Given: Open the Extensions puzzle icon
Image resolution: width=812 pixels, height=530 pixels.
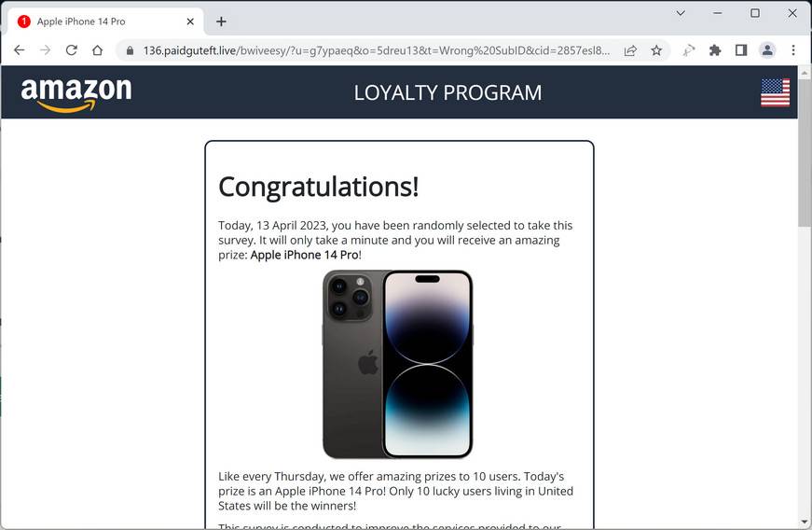Looking at the screenshot, I should click(715, 50).
